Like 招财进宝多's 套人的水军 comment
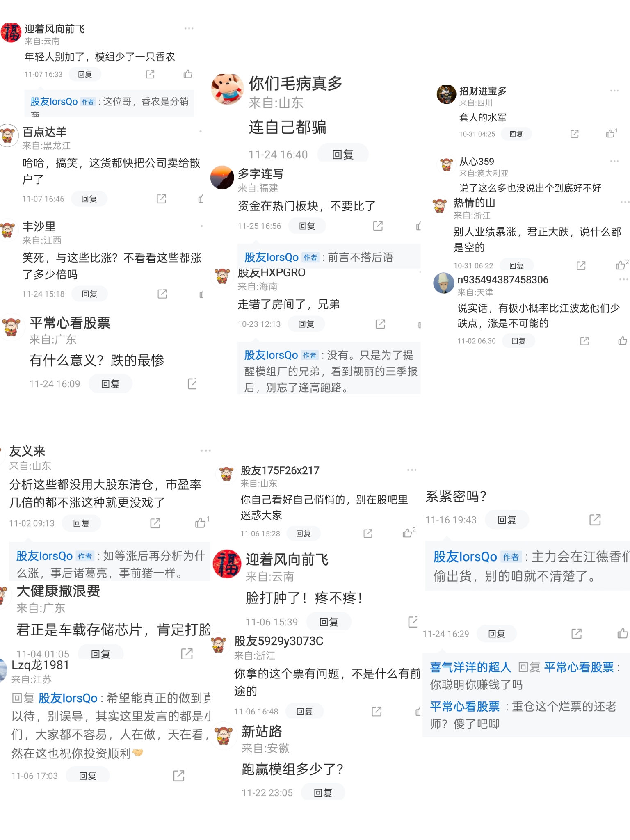Screen dimensions: 630x840 pos(611,133)
